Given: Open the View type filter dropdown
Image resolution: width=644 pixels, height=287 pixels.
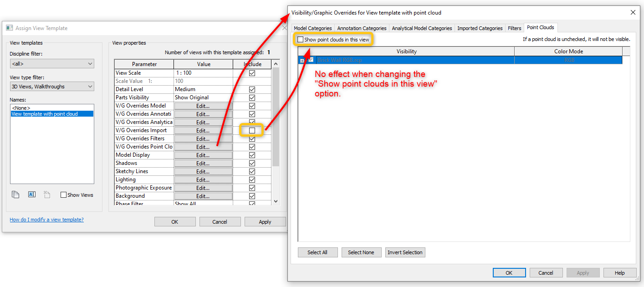Looking at the screenshot, I should [x=51, y=86].
